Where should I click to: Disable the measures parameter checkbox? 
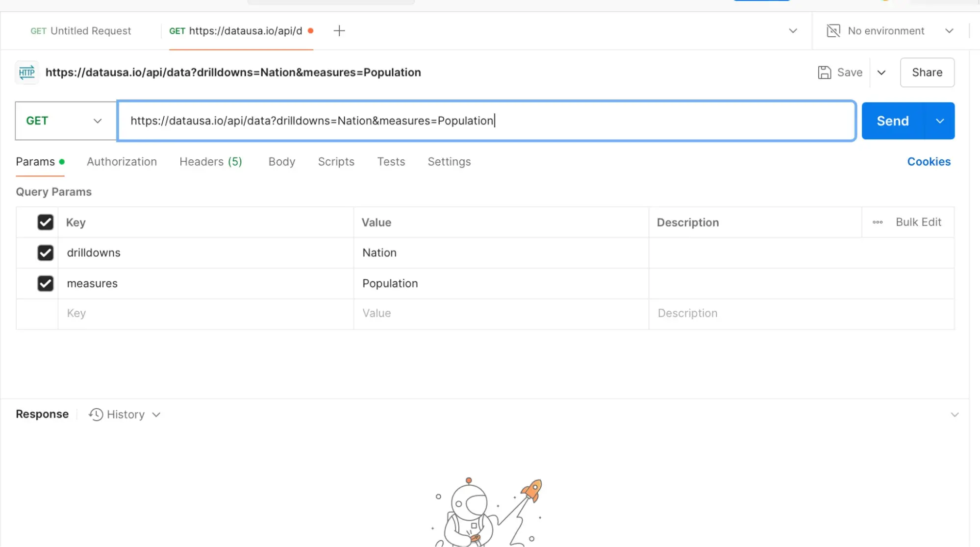pos(45,283)
